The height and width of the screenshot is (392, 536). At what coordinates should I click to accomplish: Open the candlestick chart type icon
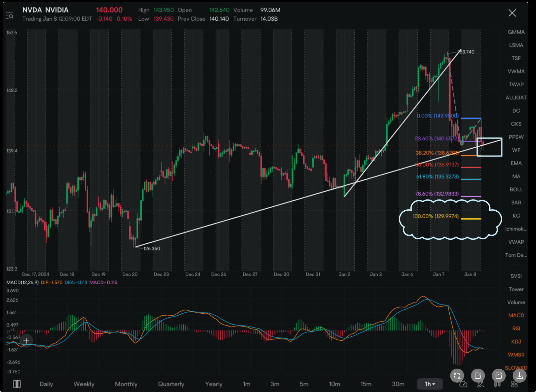497,385
